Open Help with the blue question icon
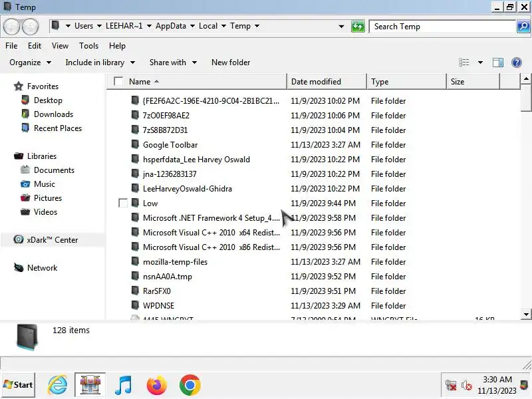Screen dimensions: 532x399 (517, 63)
